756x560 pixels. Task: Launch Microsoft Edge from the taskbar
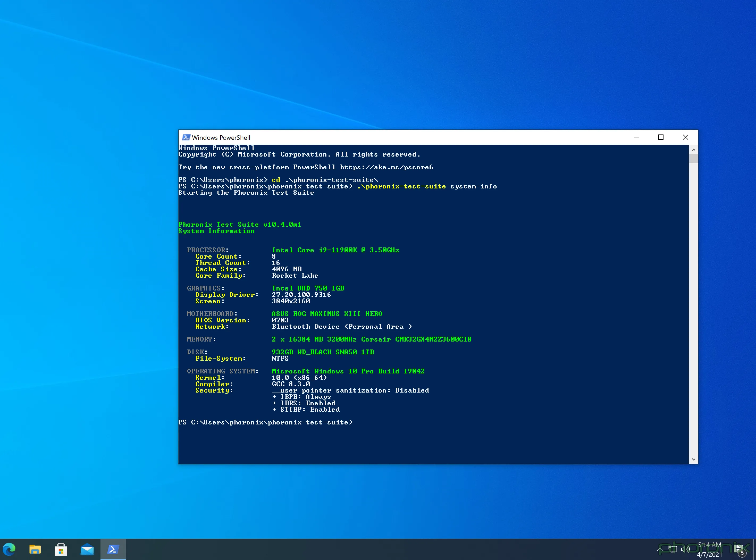[x=10, y=549]
